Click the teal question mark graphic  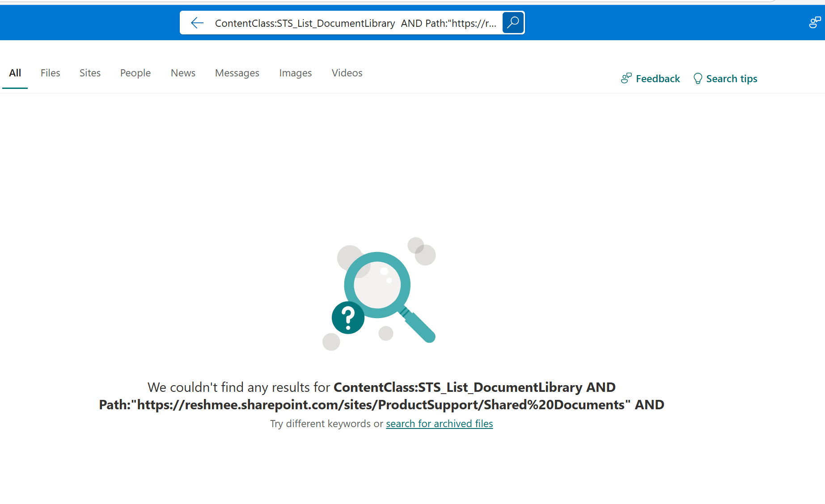(x=348, y=317)
